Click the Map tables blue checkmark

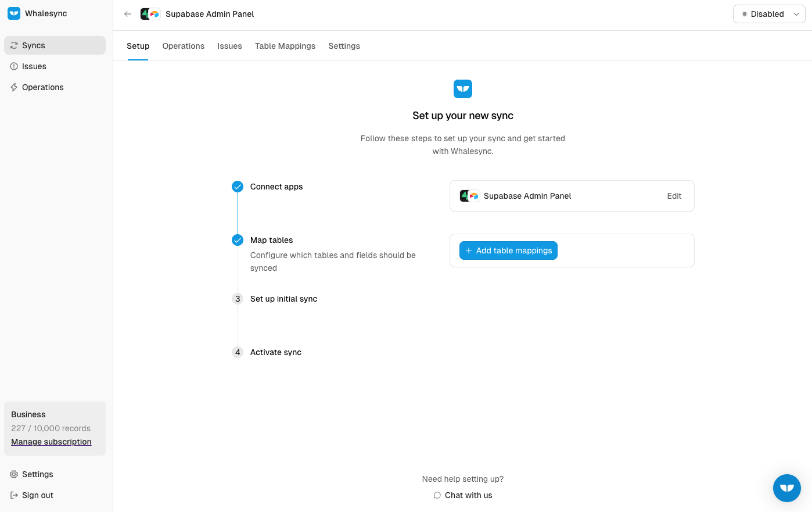coord(237,239)
